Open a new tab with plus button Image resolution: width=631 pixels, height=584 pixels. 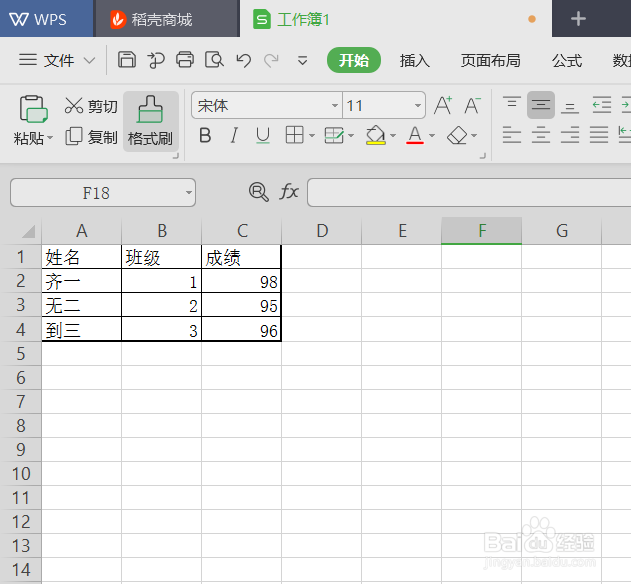[x=578, y=19]
